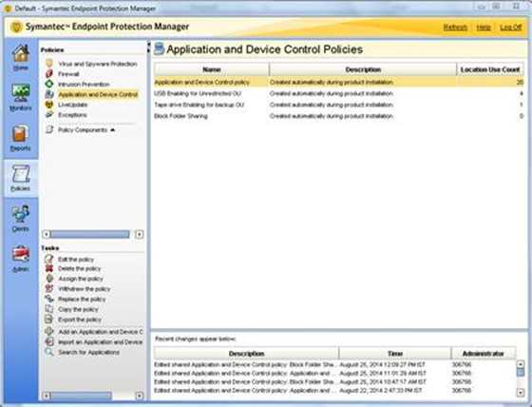Select USB Enabling for Unrestricted OU row
This screenshot has height=407, width=532.
point(338,93)
